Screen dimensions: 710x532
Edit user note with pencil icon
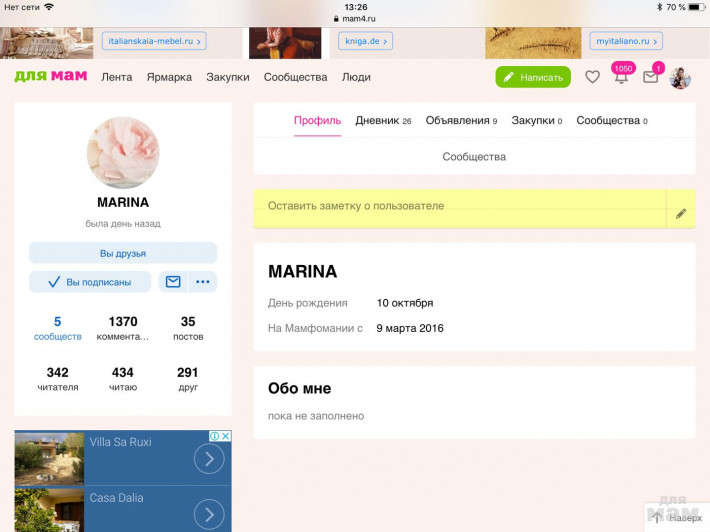click(681, 213)
